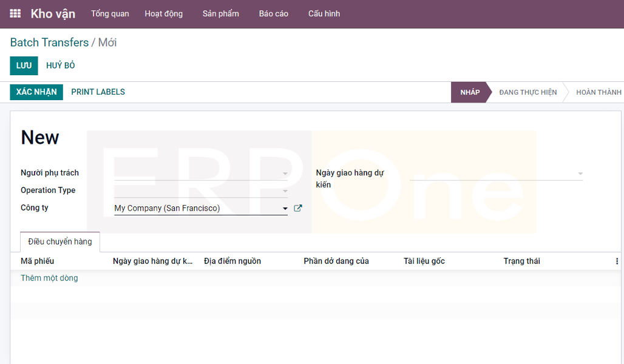Open Cấu hình menu
624x364 pixels.
tap(324, 13)
